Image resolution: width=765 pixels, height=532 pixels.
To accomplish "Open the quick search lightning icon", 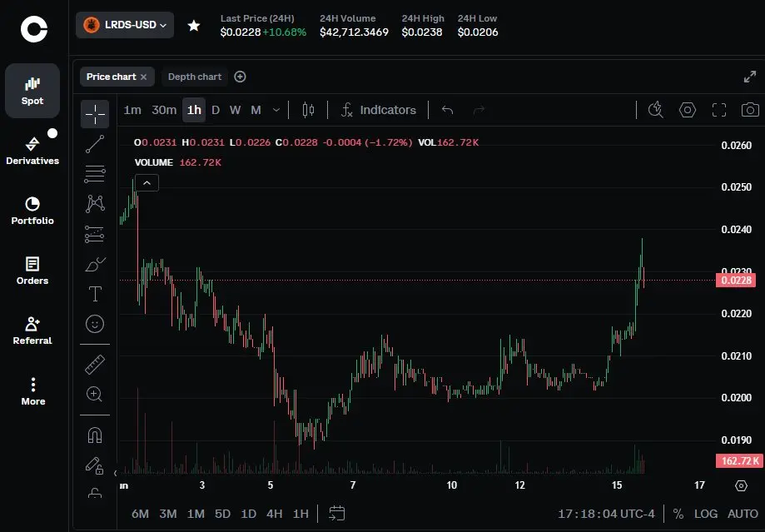I will pyautogui.click(x=656, y=110).
